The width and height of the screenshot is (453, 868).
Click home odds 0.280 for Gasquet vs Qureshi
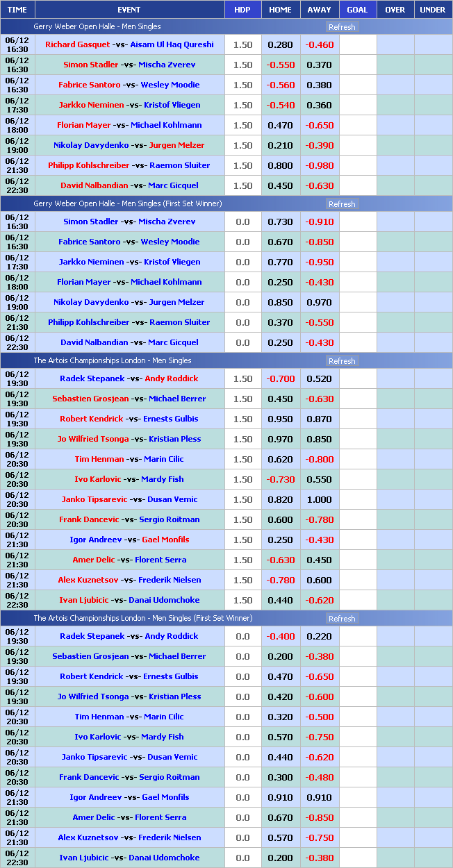(x=281, y=45)
